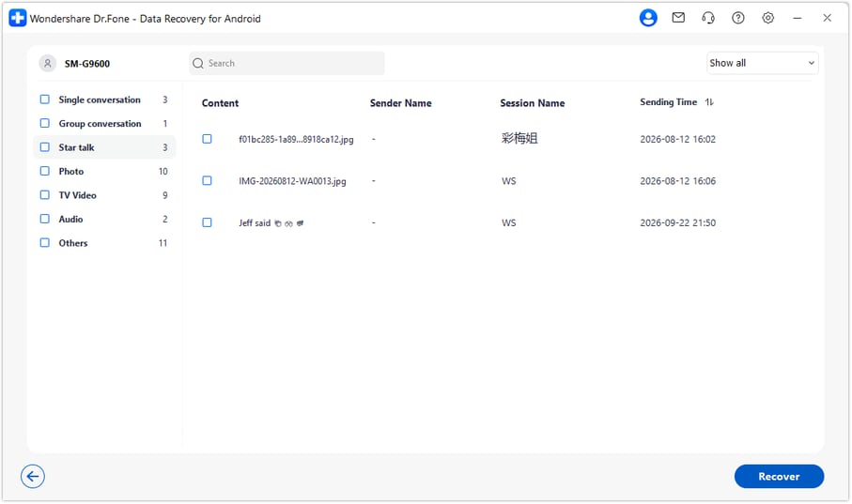Select the f01bc285 jpg row checkbox
Viewport: 852px width, 504px height.
(x=207, y=139)
